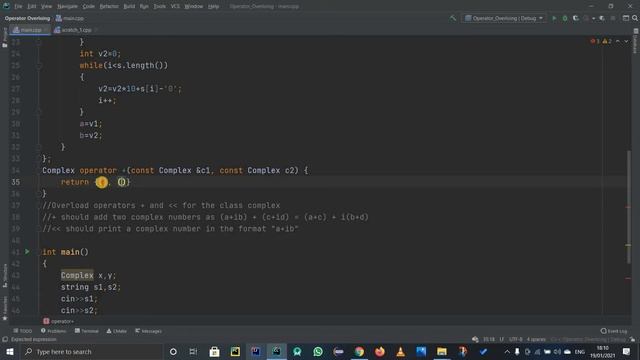The image size is (640, 360).
Task: Click the Stop process icon
Action: coord(613,18)
